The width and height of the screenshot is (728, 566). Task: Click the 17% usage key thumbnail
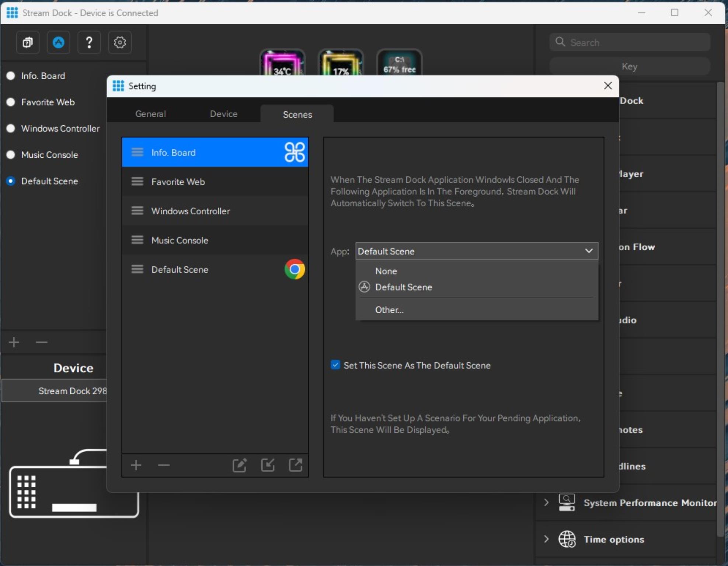pos(341,62)
